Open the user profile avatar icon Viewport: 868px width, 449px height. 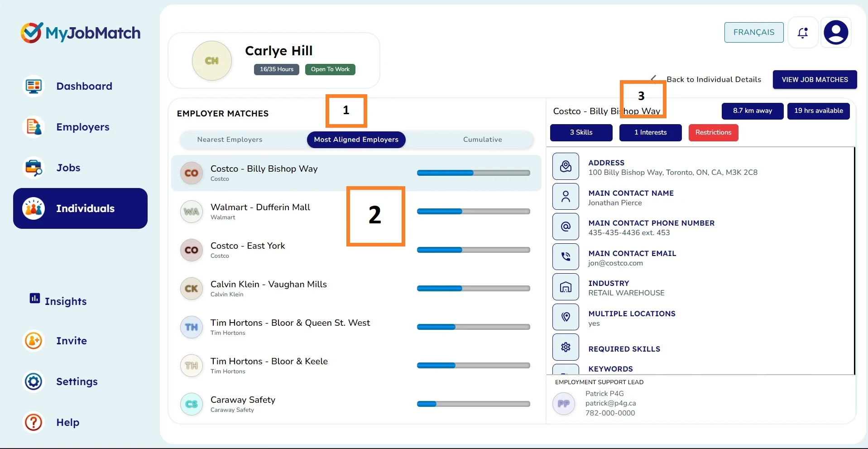coord(836,33)
